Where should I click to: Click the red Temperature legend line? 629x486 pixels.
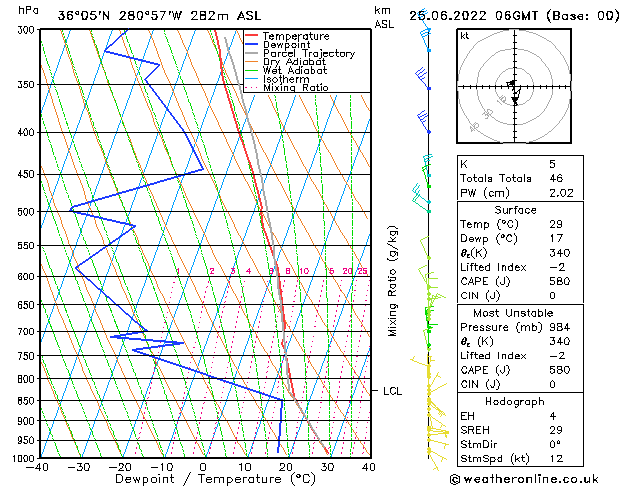[x=252, y=36]
